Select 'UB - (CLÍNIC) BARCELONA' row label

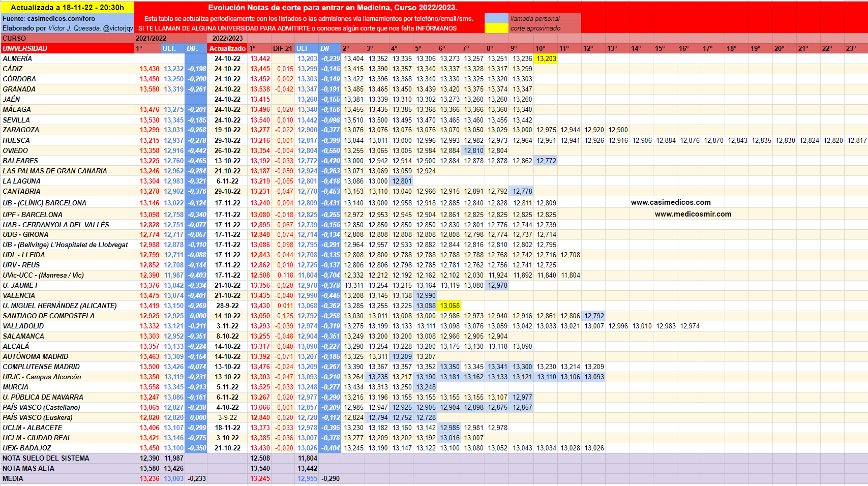pos(67,203)
